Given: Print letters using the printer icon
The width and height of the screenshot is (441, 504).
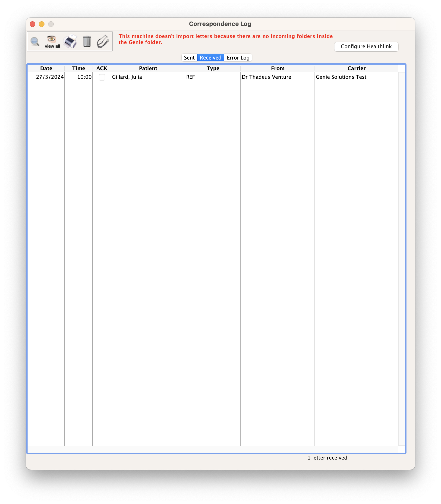Looking at the screenshot, I should tap(70, 41).
